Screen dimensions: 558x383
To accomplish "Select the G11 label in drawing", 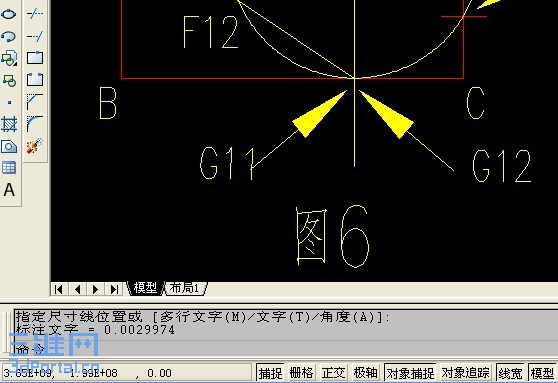I will click(228, 164).
